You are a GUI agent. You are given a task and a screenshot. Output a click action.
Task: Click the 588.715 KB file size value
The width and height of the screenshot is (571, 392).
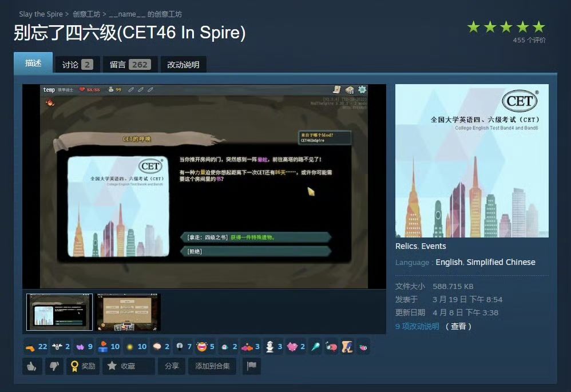453,286
